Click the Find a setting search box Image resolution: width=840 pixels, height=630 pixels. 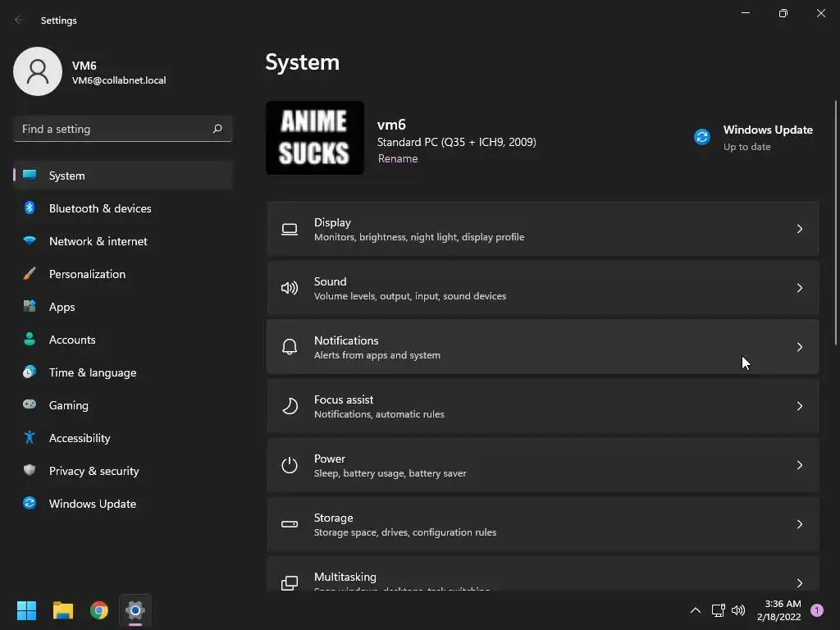pyautogui.click(x=123, y=129)
